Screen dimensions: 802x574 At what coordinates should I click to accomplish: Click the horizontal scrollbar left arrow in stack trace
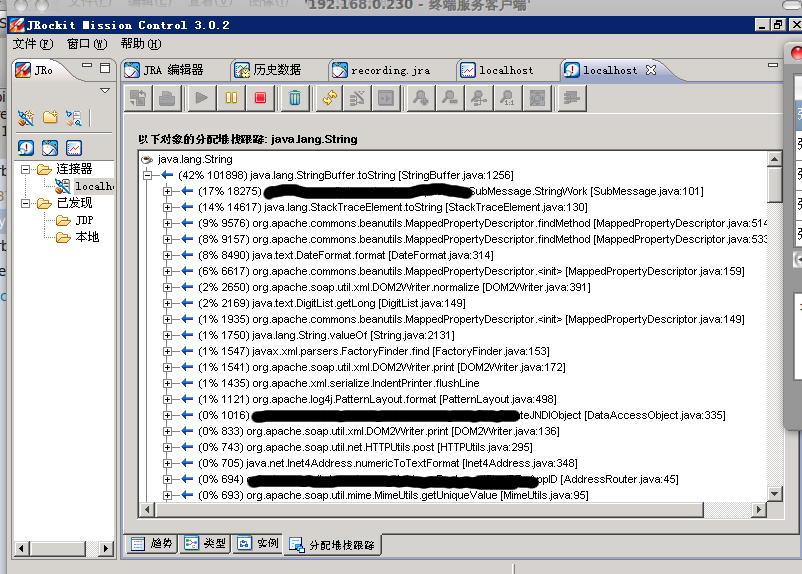pos(147,510)
